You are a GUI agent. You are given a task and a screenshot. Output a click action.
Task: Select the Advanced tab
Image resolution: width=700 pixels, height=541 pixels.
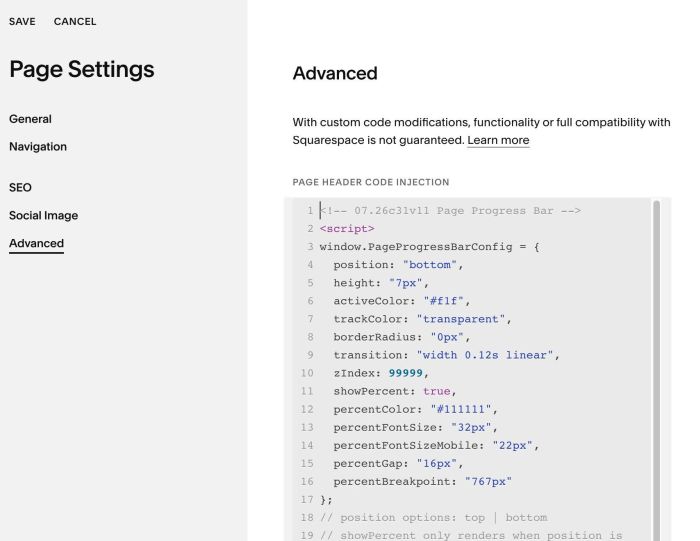pyautogui.click(x=37, y=243)
